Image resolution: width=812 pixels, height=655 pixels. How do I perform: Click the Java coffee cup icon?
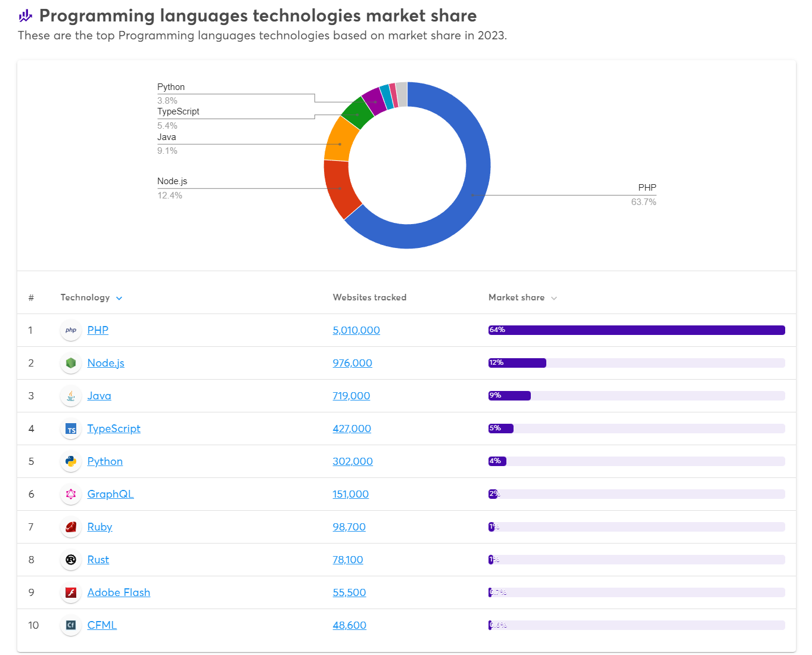tap(71, 396)
